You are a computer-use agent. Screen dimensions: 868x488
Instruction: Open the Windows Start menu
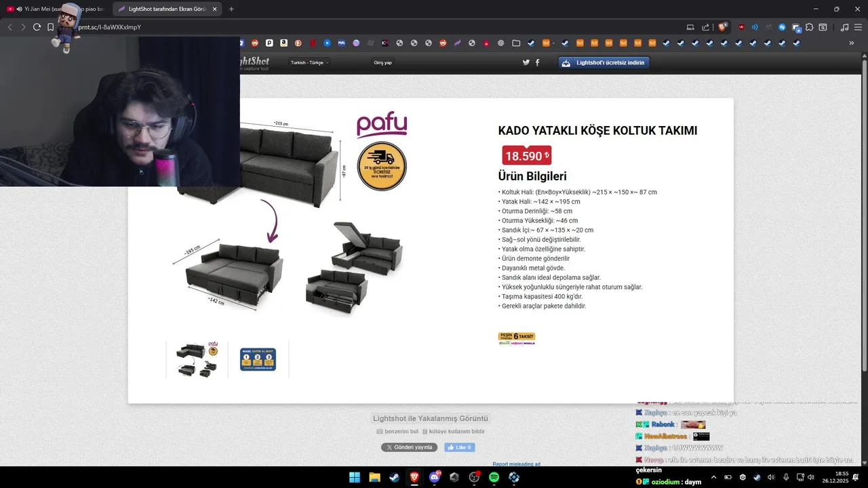pos(355,477)
